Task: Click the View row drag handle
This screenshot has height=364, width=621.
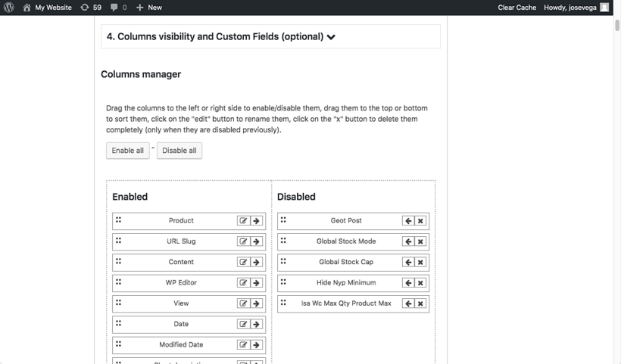Action: point(118,302)
